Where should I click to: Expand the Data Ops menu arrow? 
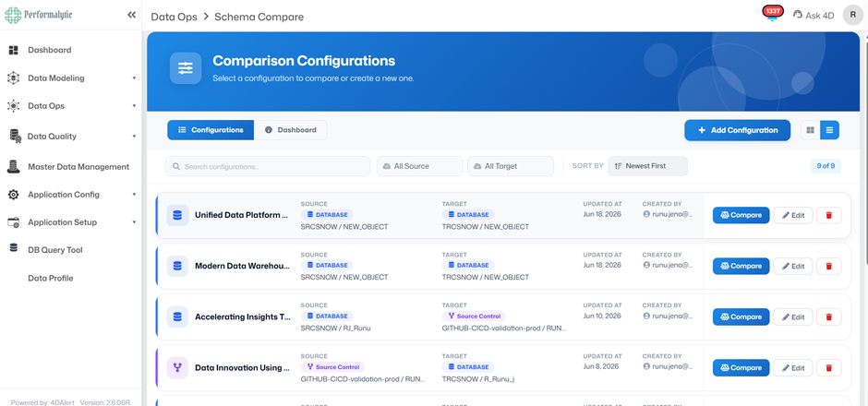tap(134, 106)
